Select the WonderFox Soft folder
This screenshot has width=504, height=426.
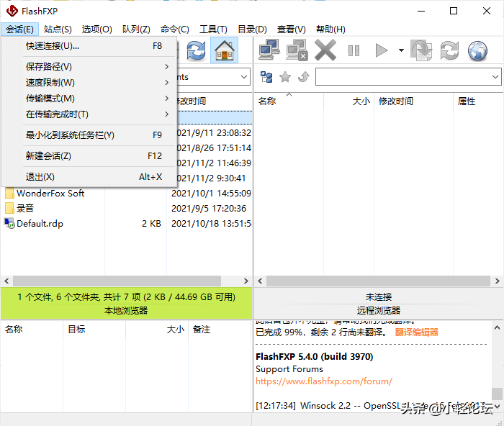[x=50, y=193]
